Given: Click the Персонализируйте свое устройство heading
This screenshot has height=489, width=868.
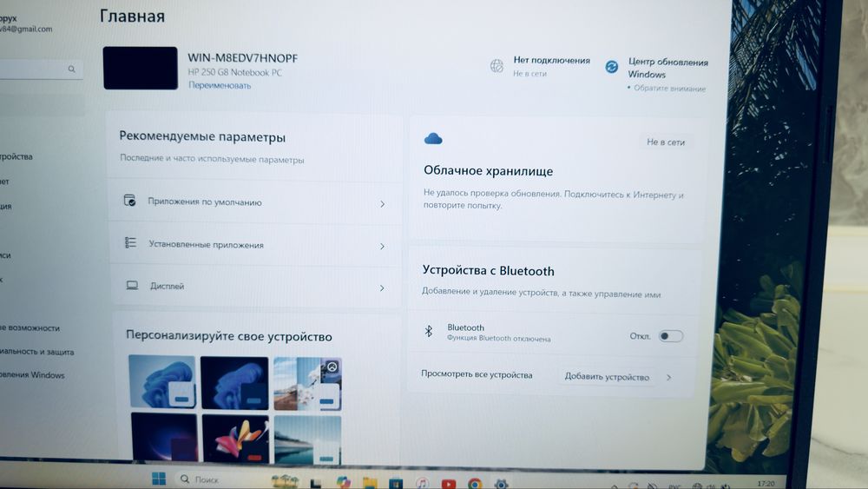Looking at the screenshot, I should (228, 336).
